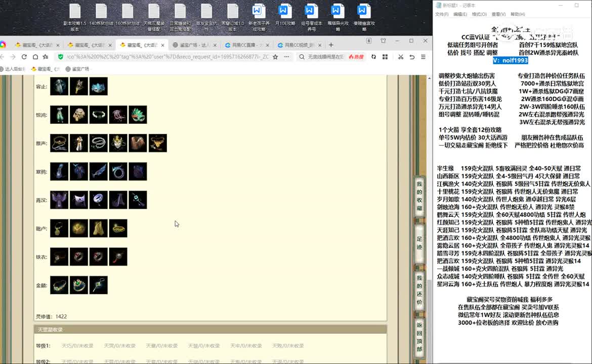592x364 pixels.
Task: Open the browser apps grid icon
Action: point(385,57)
